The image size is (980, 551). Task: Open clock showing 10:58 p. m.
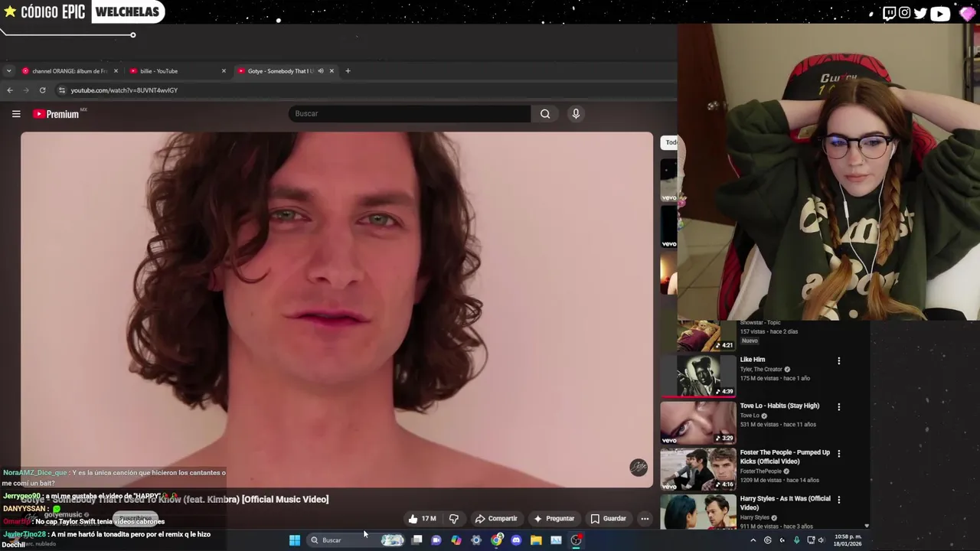click(x=848, y=540)
